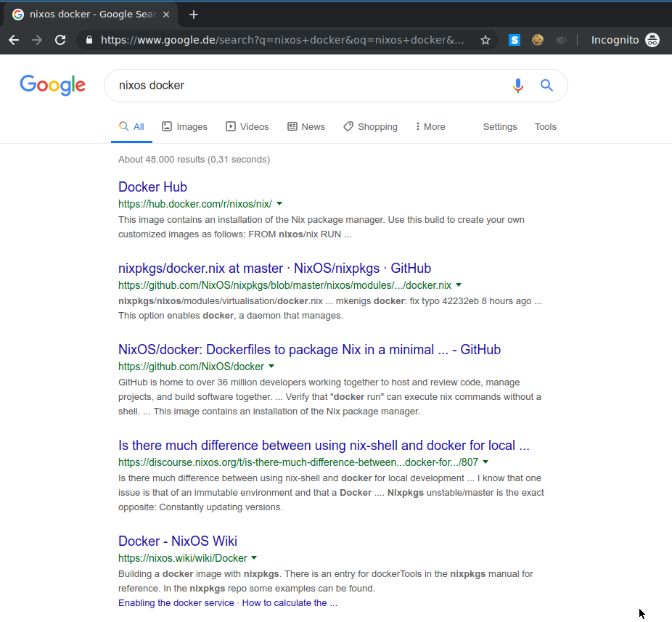Screen dimensions: 672x622
Task: Click the padlock site security icon
Action: click(89, 40)
